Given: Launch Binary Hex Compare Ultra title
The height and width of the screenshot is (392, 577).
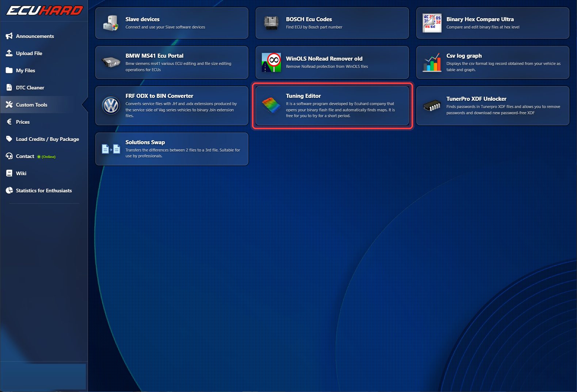Looking at the screenshot, I should [x=480, y=19].
